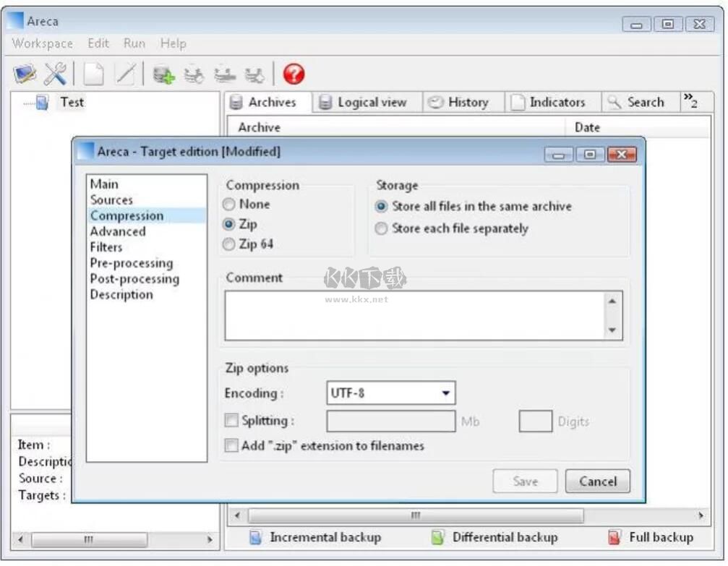Click the Comment box scroll down arrow
The height and width of the screenshot is (566, 728).
(x=612, y=330)
